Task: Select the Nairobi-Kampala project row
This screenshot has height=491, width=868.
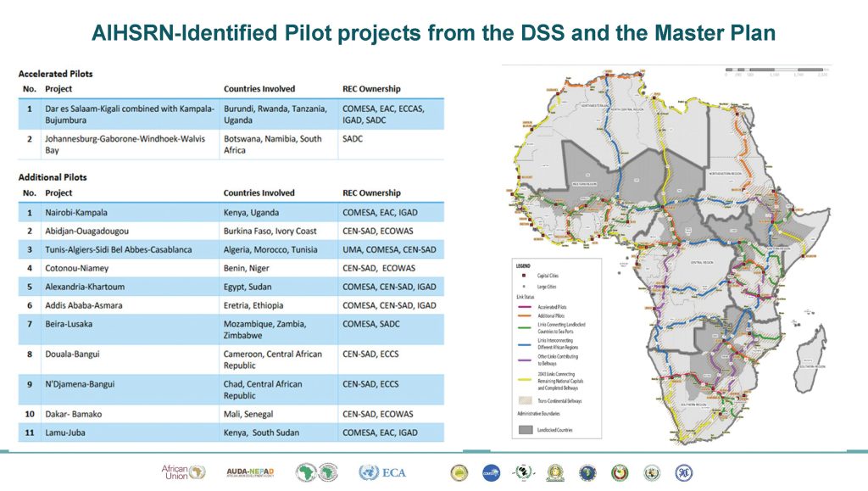Action: [x=76, y=212]
